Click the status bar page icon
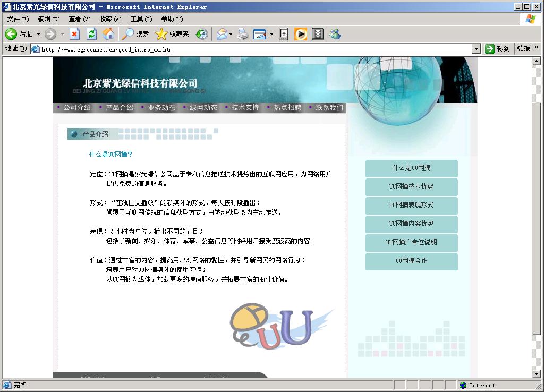The image size is (544, 392). pos(7,385)
